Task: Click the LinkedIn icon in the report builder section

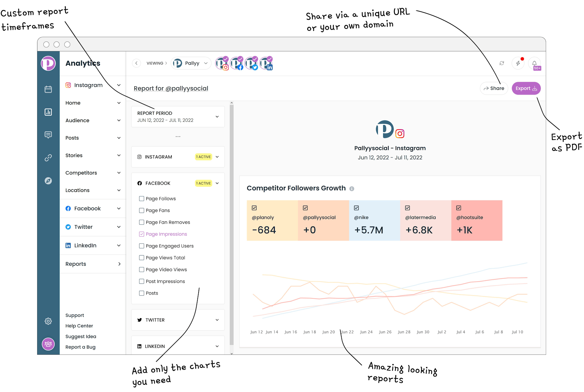Action: coord(139,346)
